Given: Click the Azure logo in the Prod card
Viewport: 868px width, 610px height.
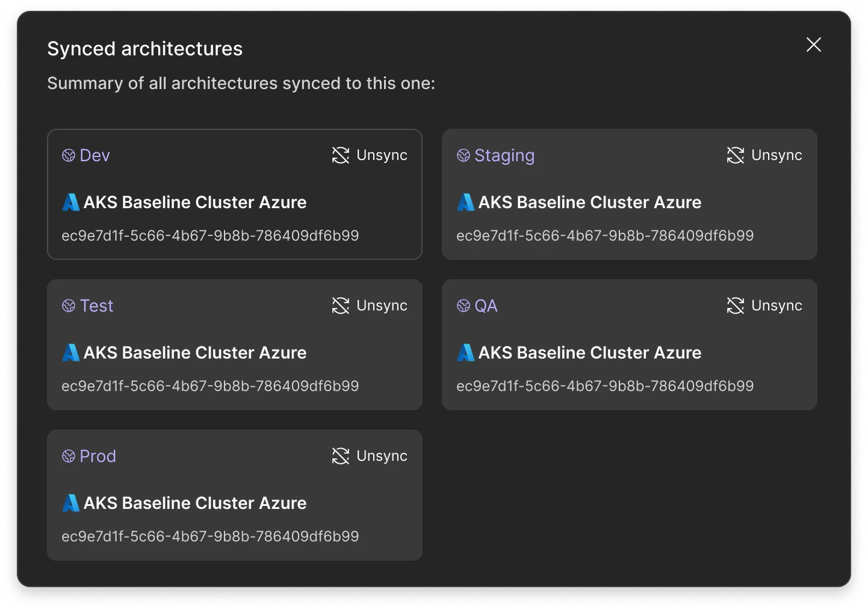Looking at the screenshot, I should point(70,503).
